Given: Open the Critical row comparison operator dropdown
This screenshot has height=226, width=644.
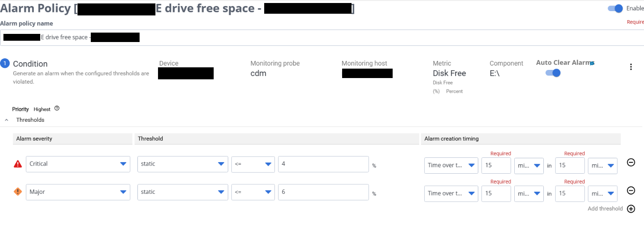Looking at the screenshot, I should (253, 164).
